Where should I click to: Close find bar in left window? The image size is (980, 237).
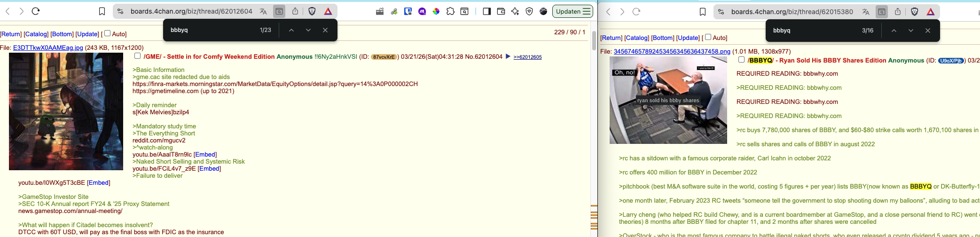click(325, 30)
